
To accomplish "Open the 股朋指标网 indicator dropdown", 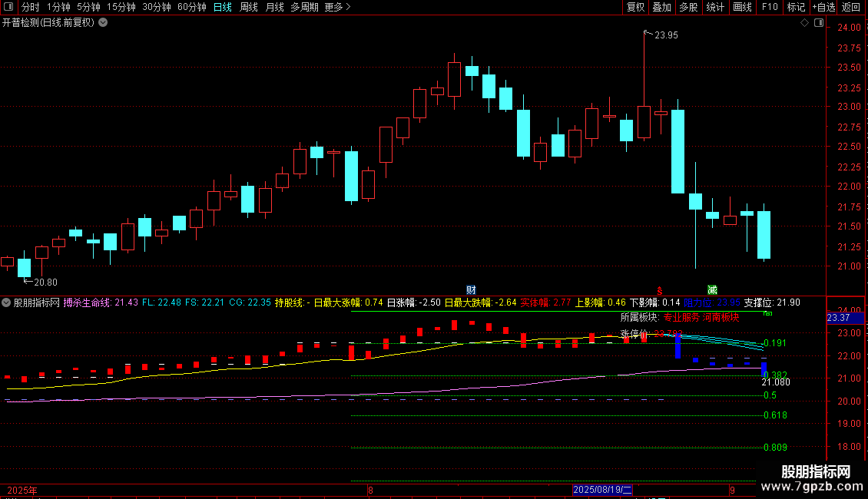I will pos(6,302).
